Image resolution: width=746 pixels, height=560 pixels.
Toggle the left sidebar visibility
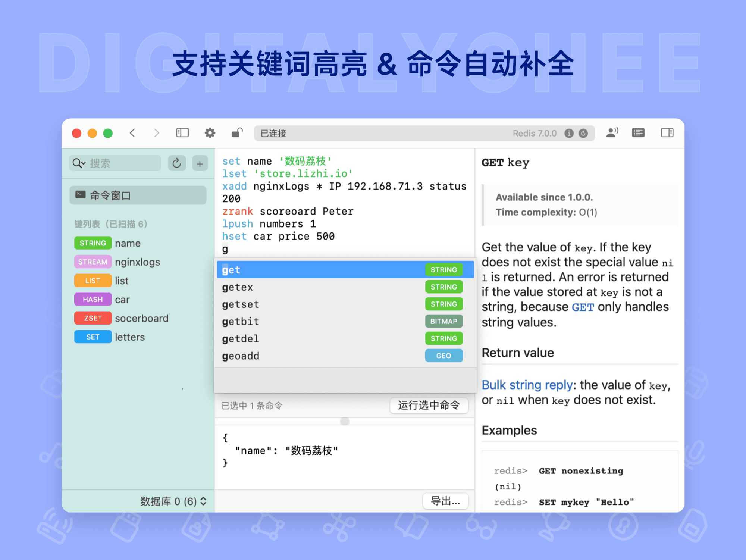[182, 133]
